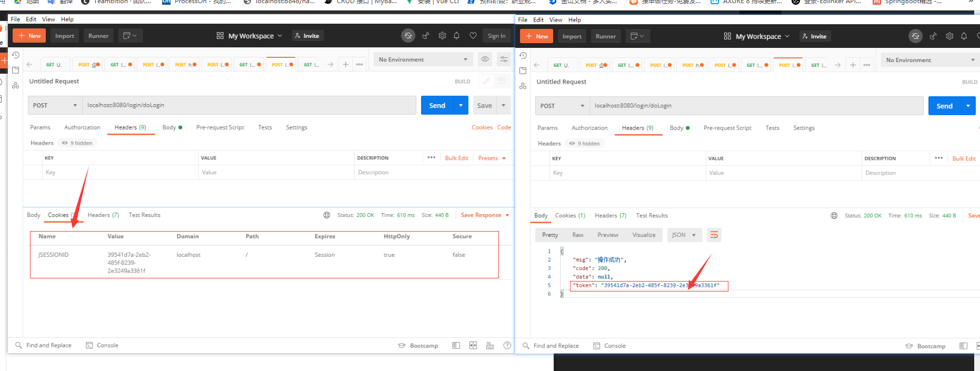Toggle 9 hidden headers in left window

tap(77, 143)
